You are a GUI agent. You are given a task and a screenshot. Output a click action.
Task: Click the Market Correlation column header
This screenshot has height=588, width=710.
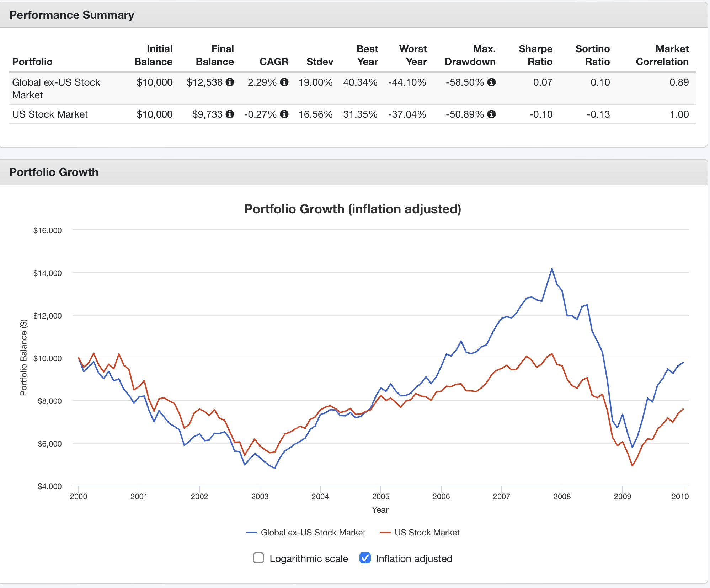tap(662, 55)
